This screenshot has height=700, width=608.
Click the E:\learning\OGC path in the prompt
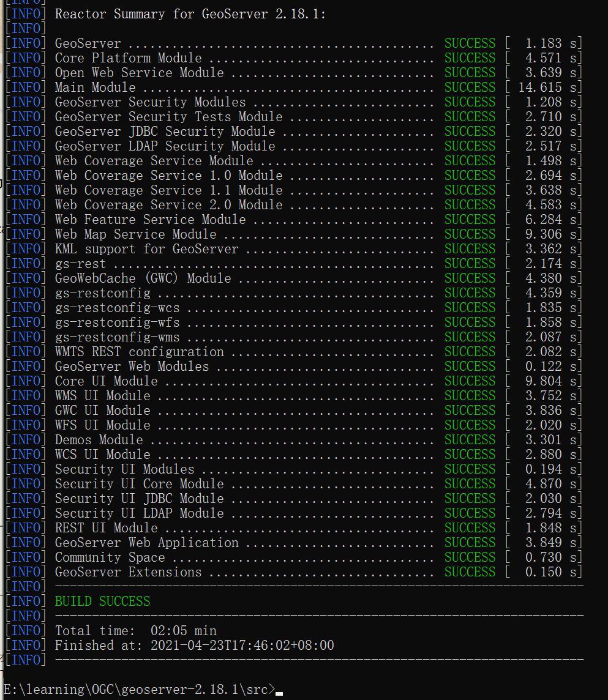coord(58,690)
